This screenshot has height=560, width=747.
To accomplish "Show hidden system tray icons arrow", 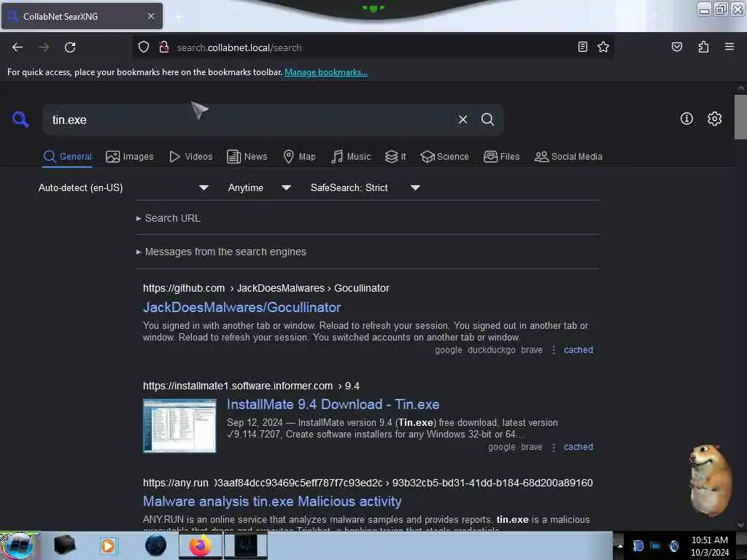I will [620, 545].
